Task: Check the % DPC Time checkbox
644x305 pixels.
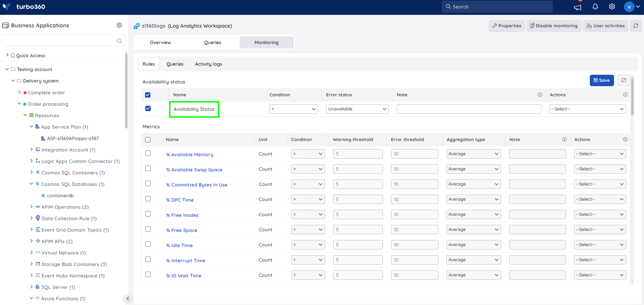Action: coord(148,199)
